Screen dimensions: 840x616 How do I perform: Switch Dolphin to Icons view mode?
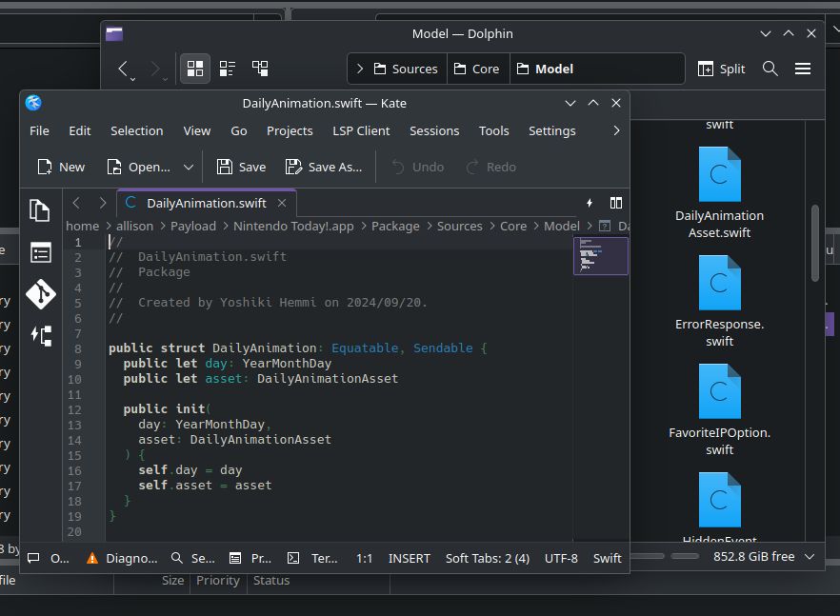click(195, 69)
